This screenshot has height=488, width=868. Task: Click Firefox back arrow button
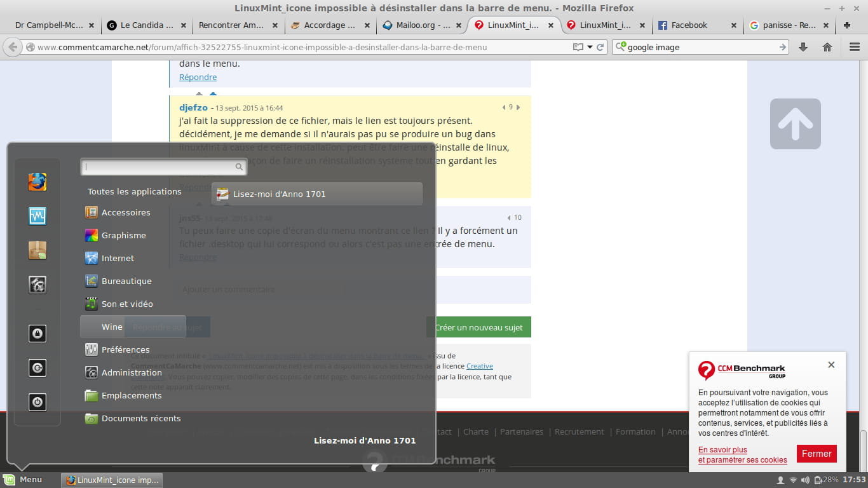pos(13,47)
